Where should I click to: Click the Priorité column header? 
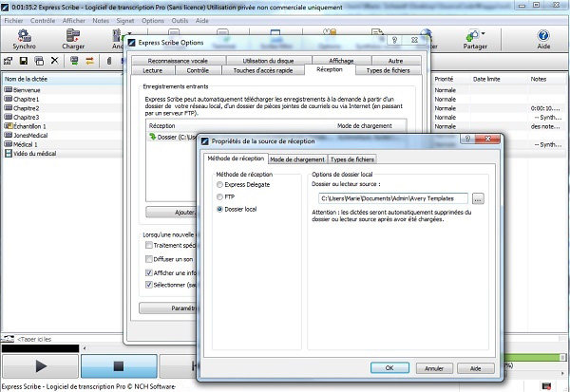[x=450, y=79]
